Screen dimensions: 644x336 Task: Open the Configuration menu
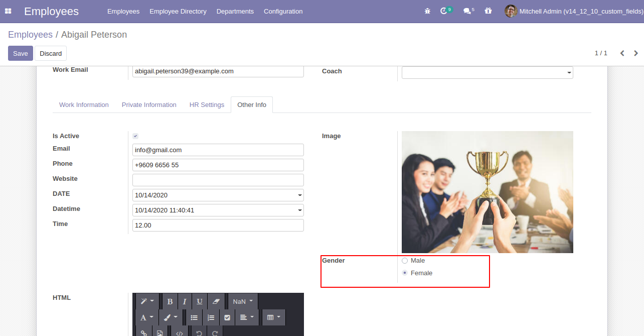tap(283, 11)
